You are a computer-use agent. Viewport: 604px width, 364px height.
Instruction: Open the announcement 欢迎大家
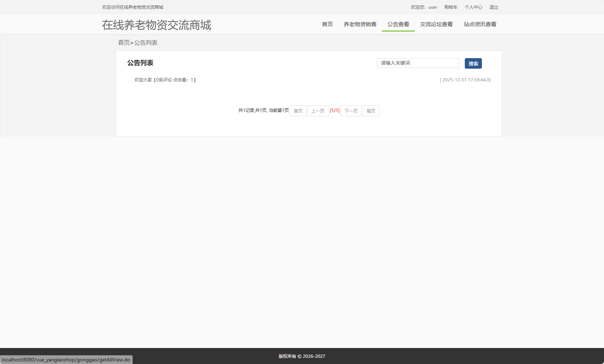[143, 80]
